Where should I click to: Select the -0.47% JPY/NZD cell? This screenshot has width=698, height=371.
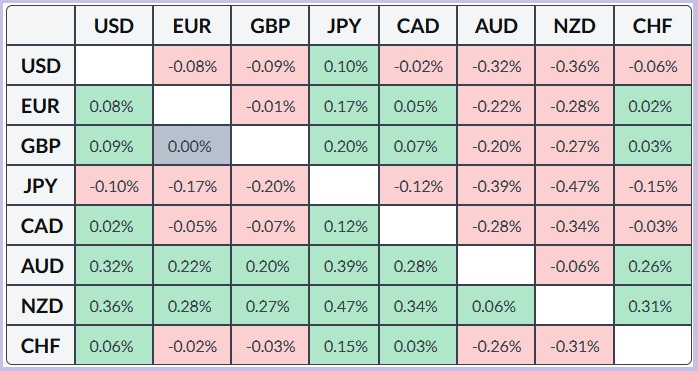[574, 186]
